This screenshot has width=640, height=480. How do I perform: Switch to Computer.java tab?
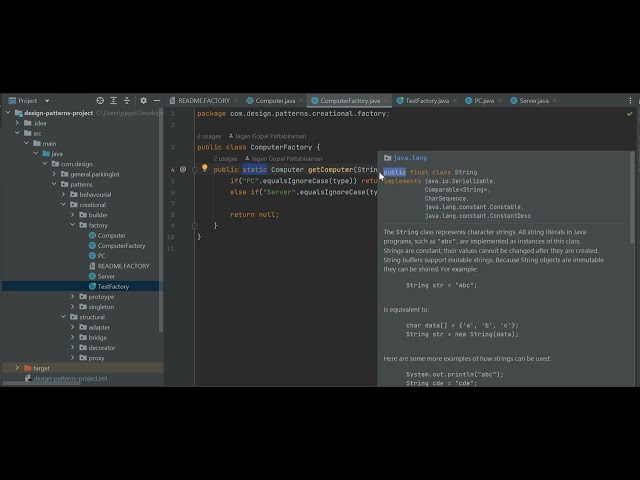tap(275, 100)
